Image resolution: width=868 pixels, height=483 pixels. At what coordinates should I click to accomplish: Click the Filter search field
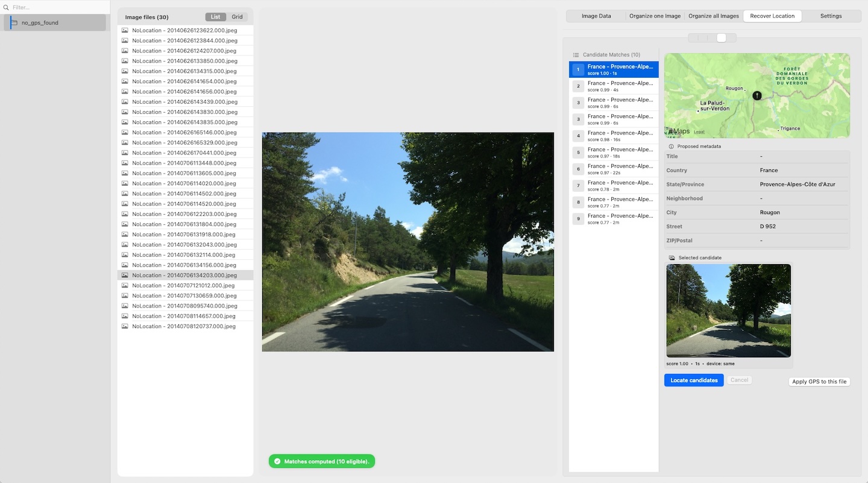click(x=57, y=8)
